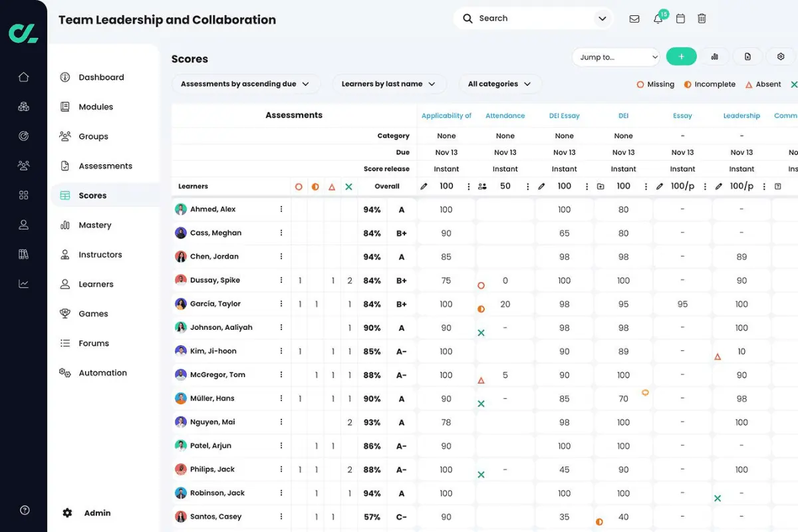Open the Attendance assessment link
Viewport: 798px width, 532px height.
[x=505, y=116]
